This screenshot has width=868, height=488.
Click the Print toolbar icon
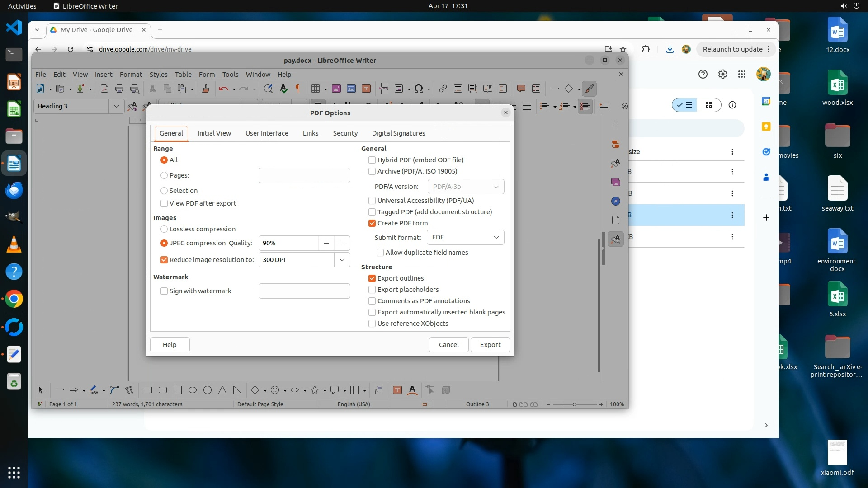(x=119, y=89)
